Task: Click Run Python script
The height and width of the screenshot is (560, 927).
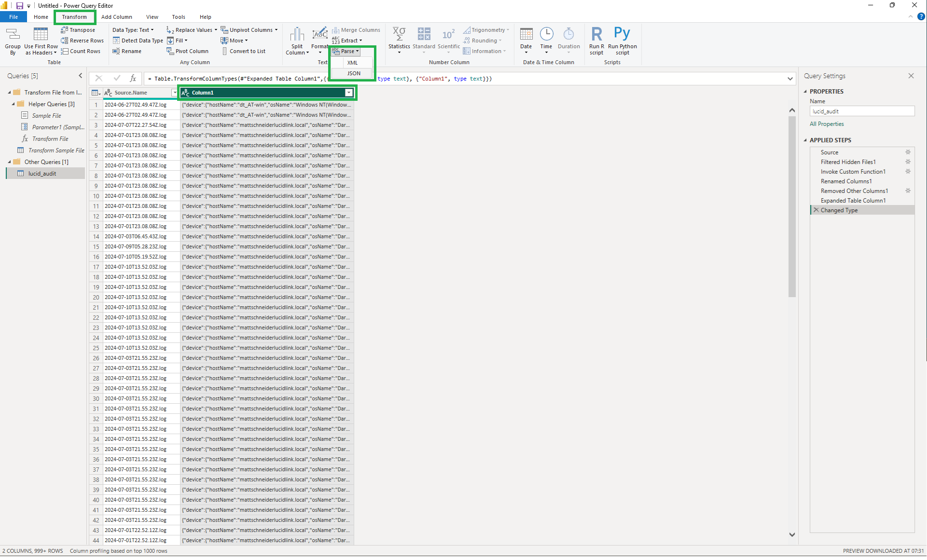Action: (622, 41)
